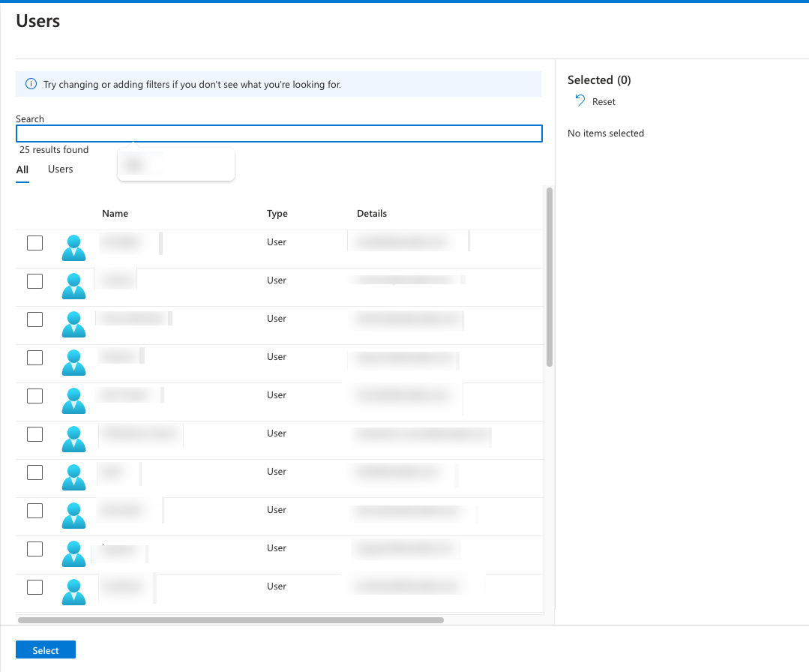Click the user avatar icon in the second row
Viewport: 809px width, 672px height.
pyautogui.click(x=73, y=285)
